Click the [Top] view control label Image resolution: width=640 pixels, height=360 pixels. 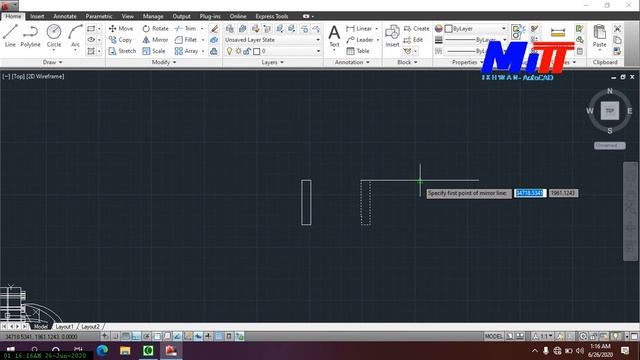coord(18,76)
